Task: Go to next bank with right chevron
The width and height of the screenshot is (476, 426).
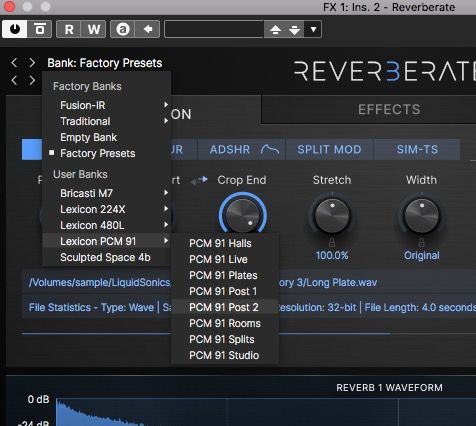Action: click(x=32, y=62)
